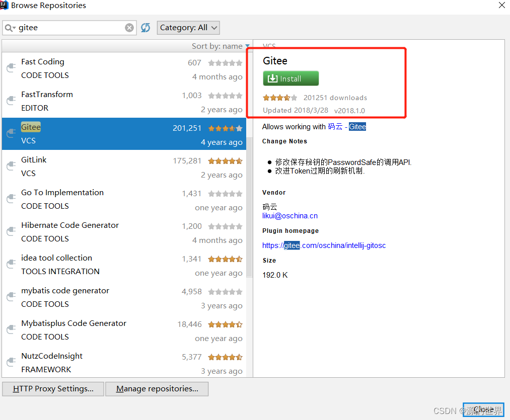Select the Go To Implementation plugin
Screen dimensions: 510x420
click(124, 199)
